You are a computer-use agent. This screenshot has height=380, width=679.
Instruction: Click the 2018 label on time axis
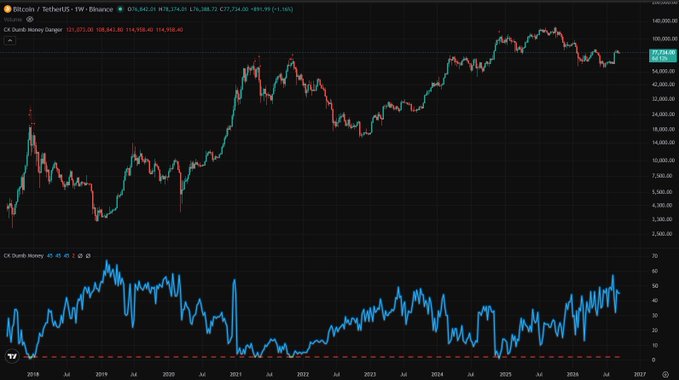(33, 374)
